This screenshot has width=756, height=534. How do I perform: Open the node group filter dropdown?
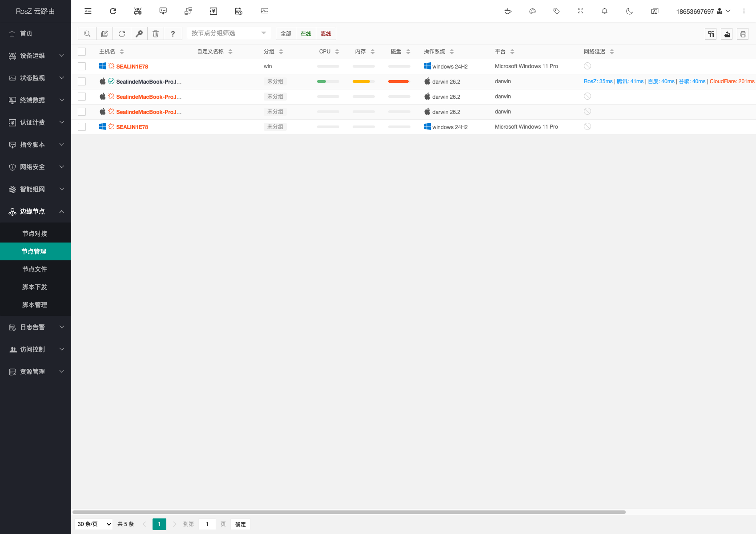click(x=229, y=33)
